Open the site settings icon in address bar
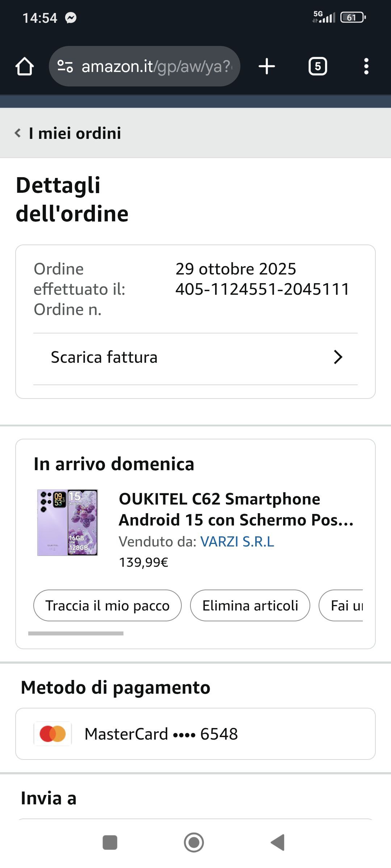 pyautogui.click(x=65, y=66)
